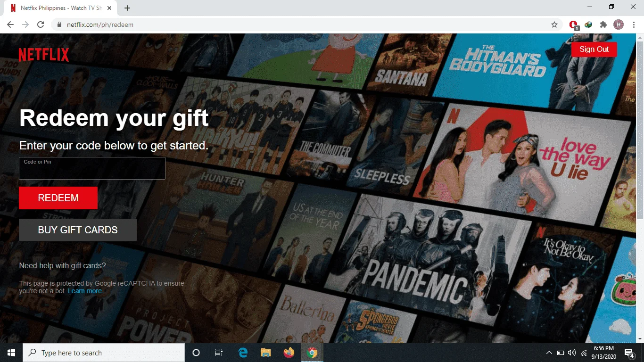Open the Chrome three-dot menu
Screen dimensions: 644x362
coord(633,25)
